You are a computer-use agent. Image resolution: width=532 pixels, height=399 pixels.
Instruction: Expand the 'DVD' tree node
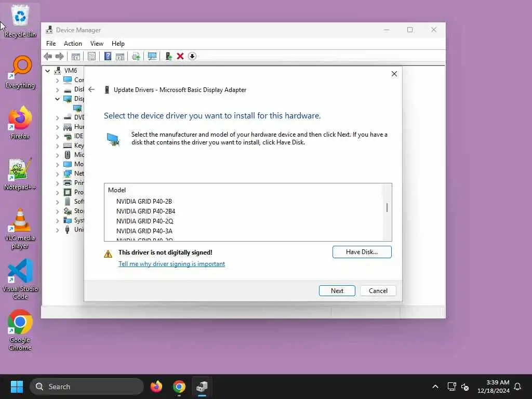pyautogui.click(x=57, y=118)
